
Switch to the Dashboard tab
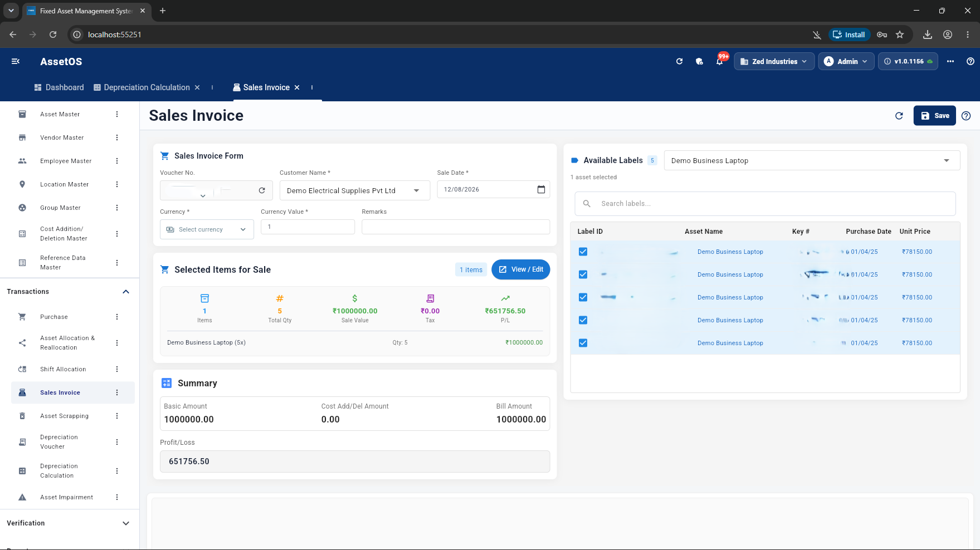[59, 87]
